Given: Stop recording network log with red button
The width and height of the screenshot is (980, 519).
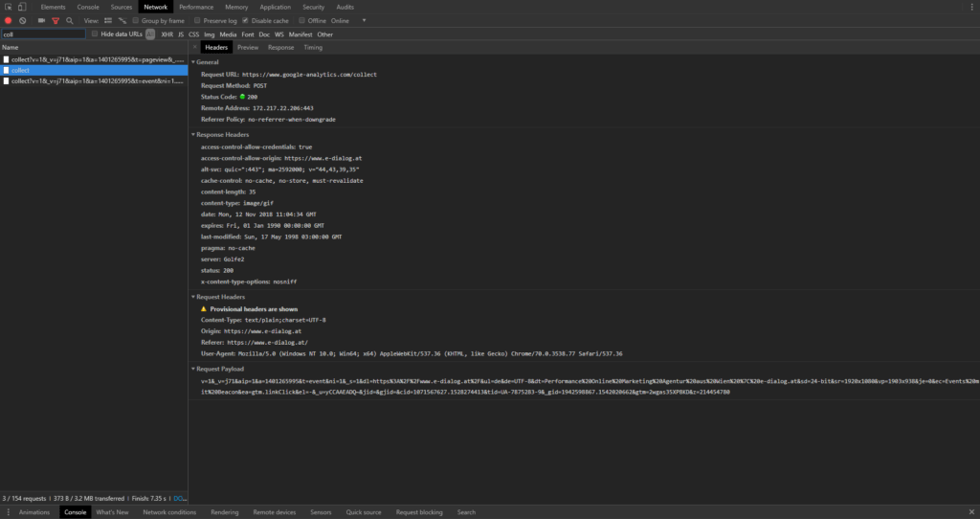Looking at the screenshot, I should [x=9, y=20].
